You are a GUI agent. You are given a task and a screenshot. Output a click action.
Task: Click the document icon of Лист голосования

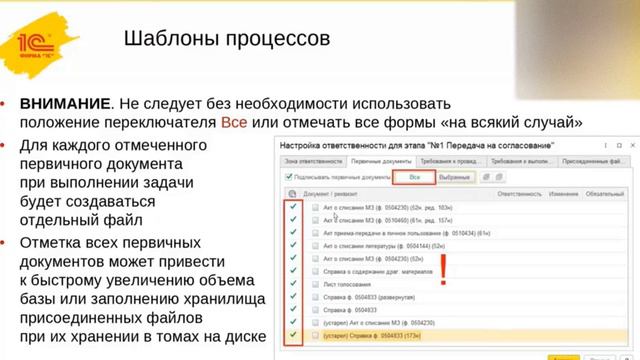tap(315, 284)
